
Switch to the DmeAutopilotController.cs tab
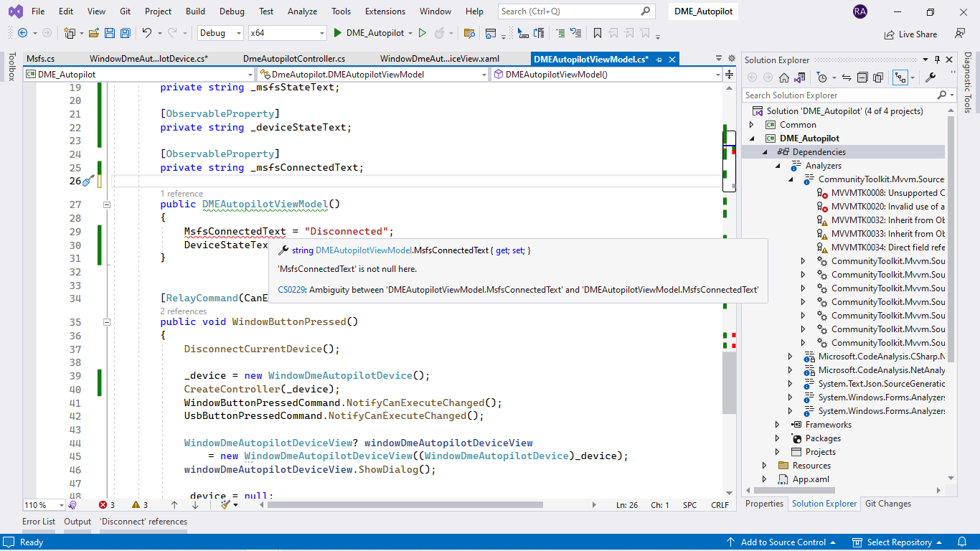tap(290, 58)
